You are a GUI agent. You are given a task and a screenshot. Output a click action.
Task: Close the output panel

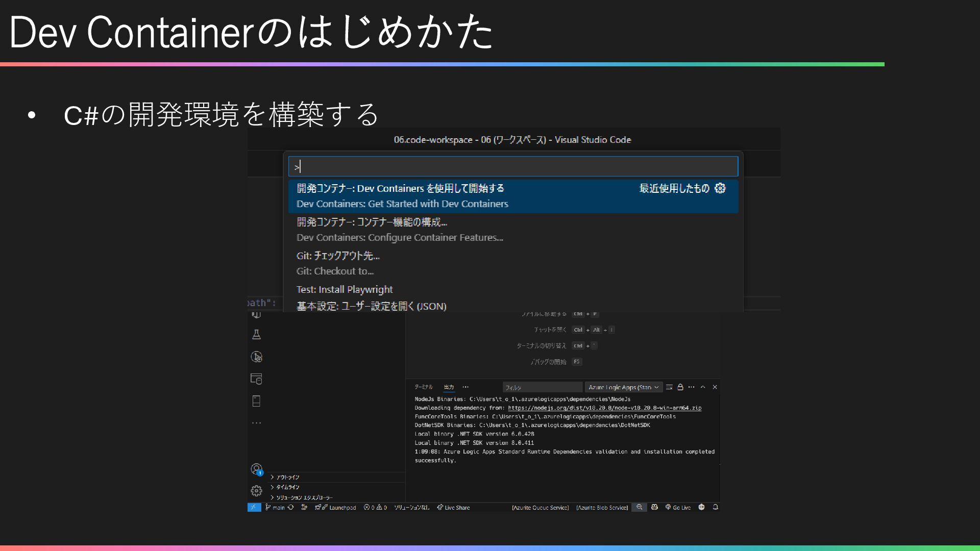(x=715, y=387)
